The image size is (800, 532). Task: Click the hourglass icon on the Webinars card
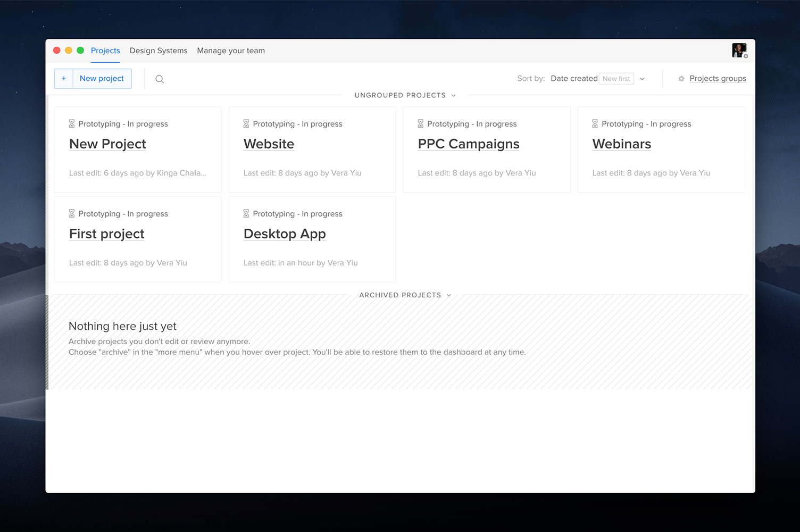point(595,123)
